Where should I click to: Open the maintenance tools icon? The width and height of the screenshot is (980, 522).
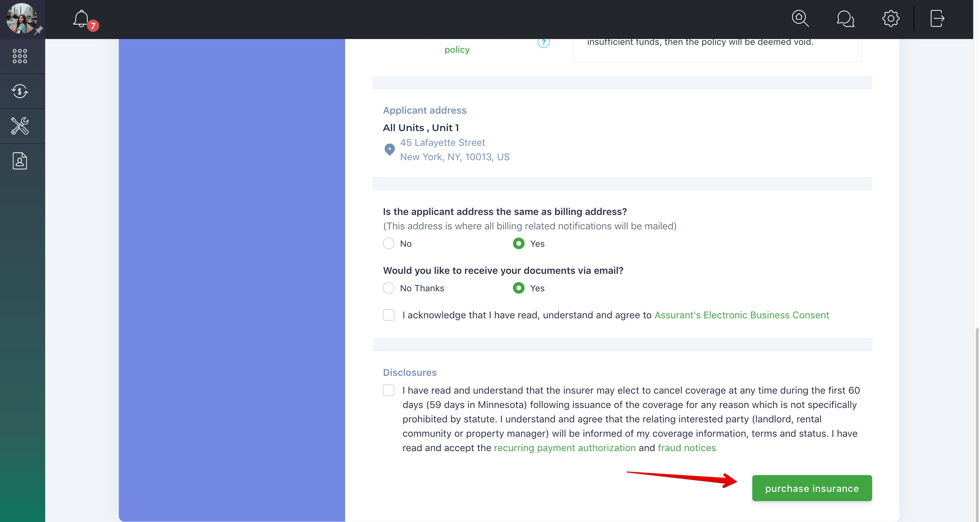coord(20,126)
